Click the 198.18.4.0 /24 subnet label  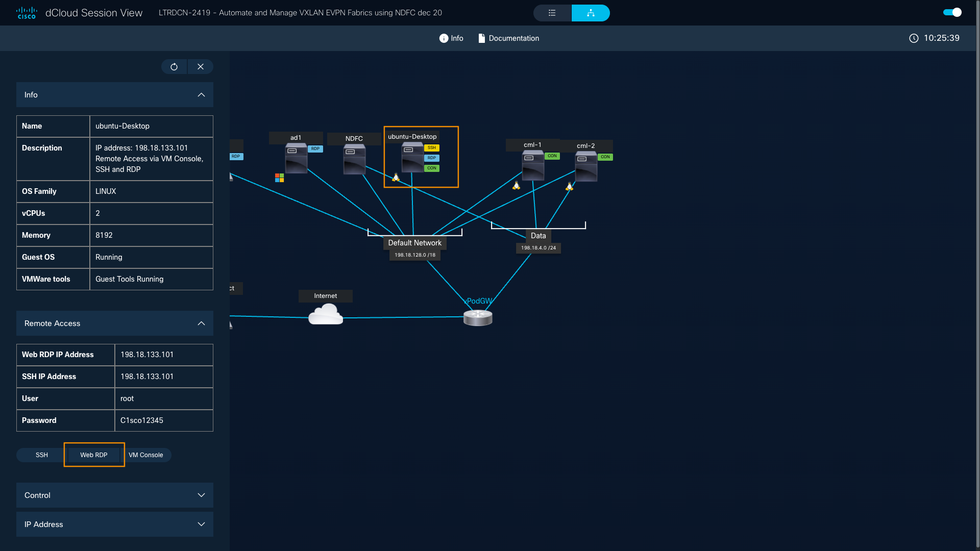pyautogui.click(x=538, y=248)
